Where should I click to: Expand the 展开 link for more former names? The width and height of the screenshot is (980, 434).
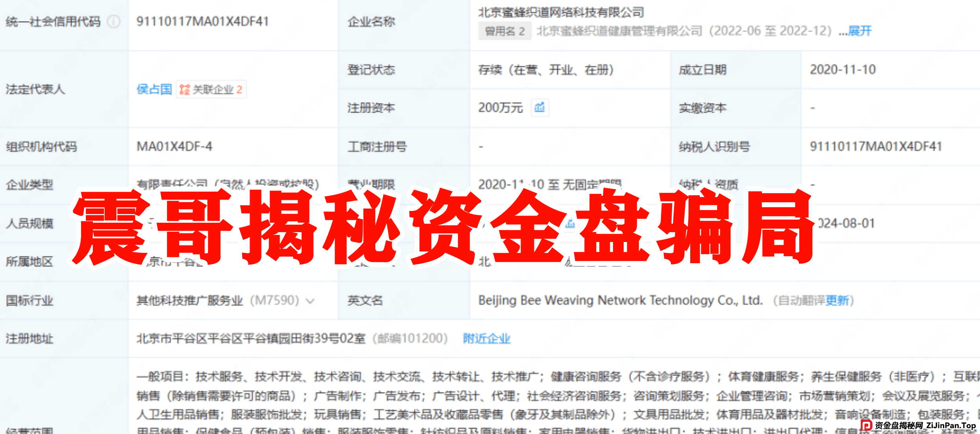(861, 31)
